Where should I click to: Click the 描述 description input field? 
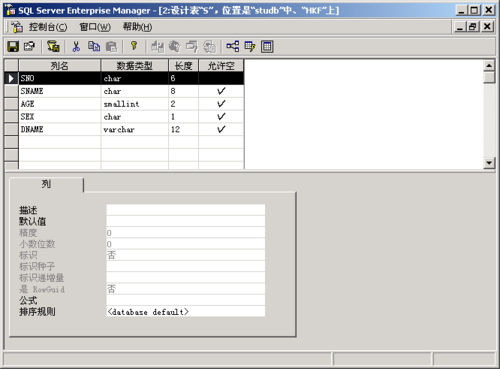(186, 210)
